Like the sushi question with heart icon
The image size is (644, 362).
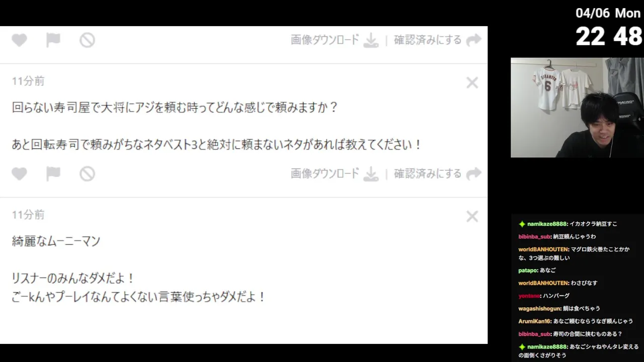pos(20,174)
